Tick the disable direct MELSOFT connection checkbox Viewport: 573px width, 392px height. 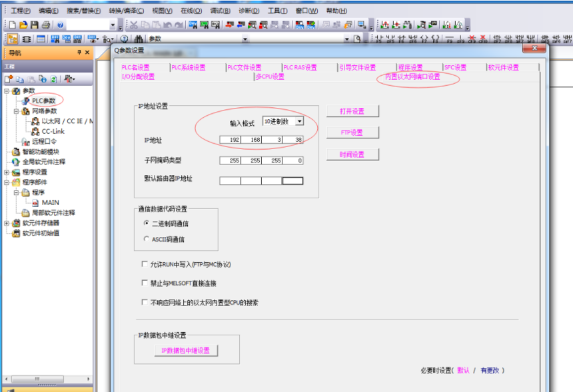click(145, 282)
